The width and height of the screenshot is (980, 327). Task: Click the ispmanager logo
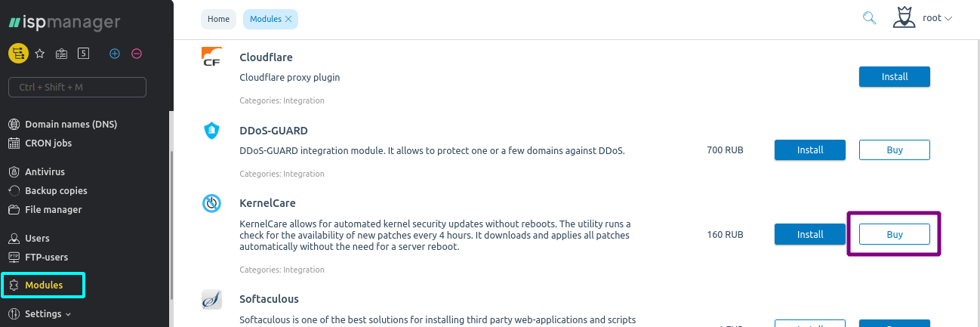tap(64, 22)
